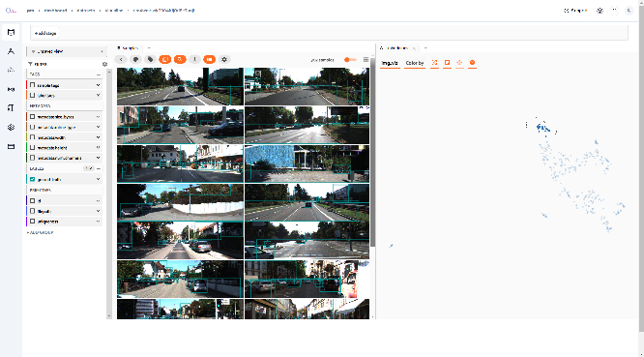644x357 pixels.
Task: Click the samples count text near slider
Action: (322, 60)
